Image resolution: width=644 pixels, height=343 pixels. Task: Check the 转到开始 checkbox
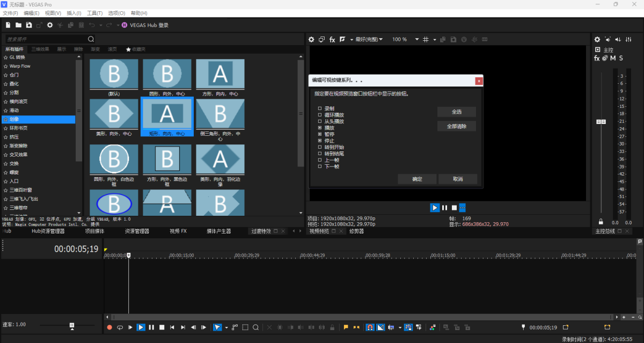pos(320,147)
